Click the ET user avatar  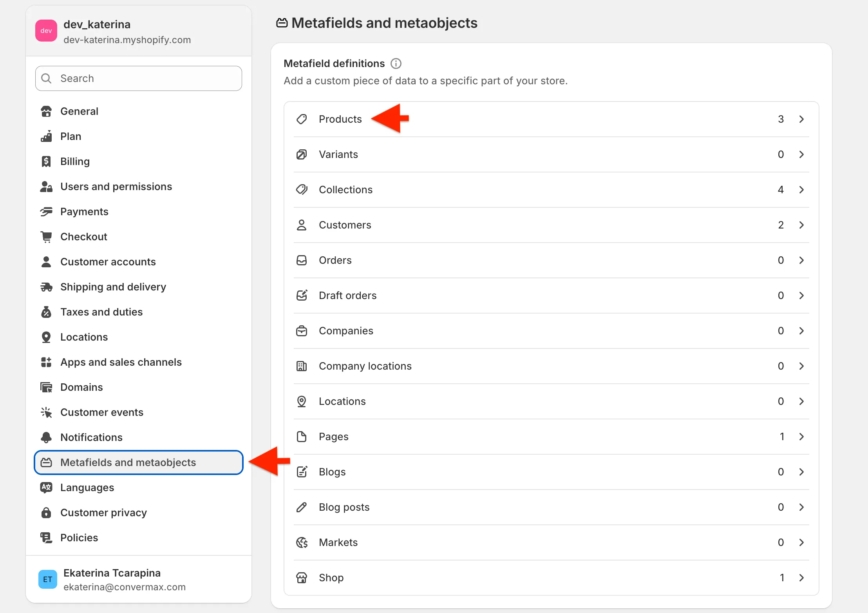point(48,579)
